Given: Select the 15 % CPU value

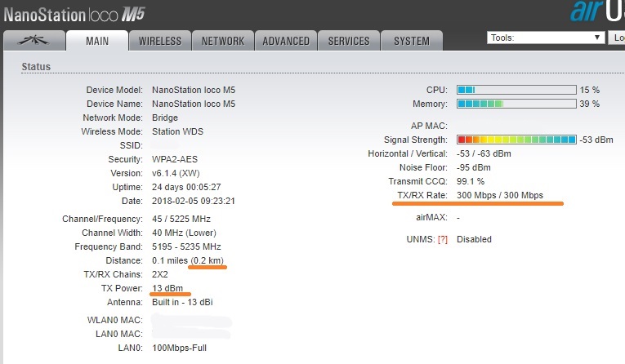Looking at the screenshot, I should click(x=590, y=90).
